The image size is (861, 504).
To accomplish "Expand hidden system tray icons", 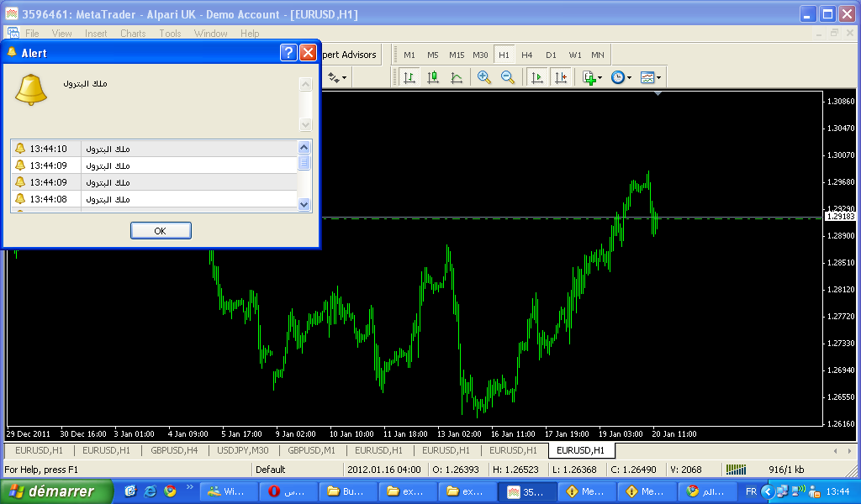I will 768,491.
